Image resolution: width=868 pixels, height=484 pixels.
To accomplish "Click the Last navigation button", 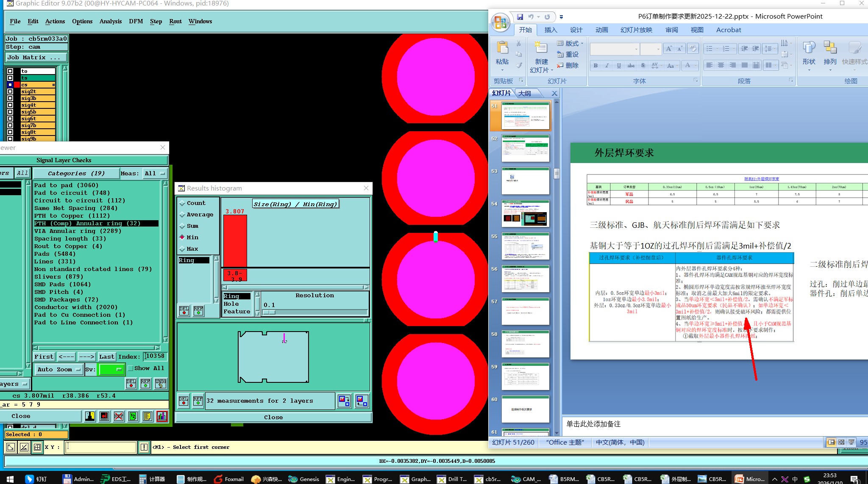I will point(106,357).
